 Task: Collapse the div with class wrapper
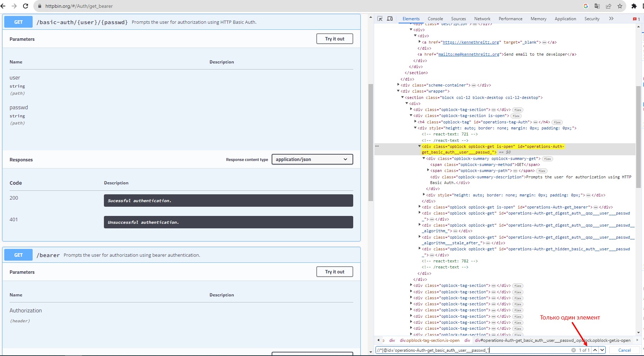(398, 91)
